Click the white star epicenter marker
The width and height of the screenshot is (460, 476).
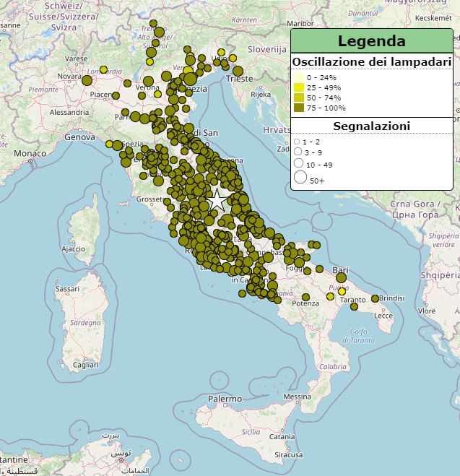click(x=217, y=200)
